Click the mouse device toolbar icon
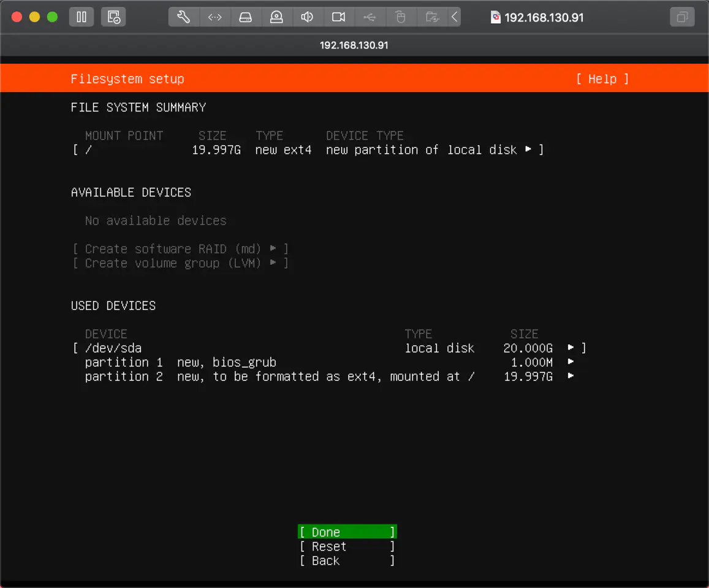This screenshot has width=709, height=588. (x=400, y=17)
